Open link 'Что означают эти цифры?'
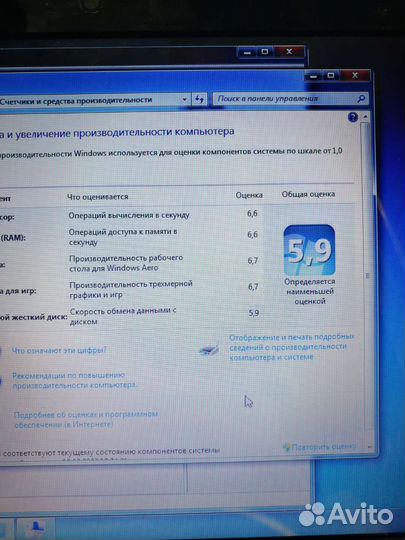The image size is (405, 540). pyautogui.click(x=59, y=350)
